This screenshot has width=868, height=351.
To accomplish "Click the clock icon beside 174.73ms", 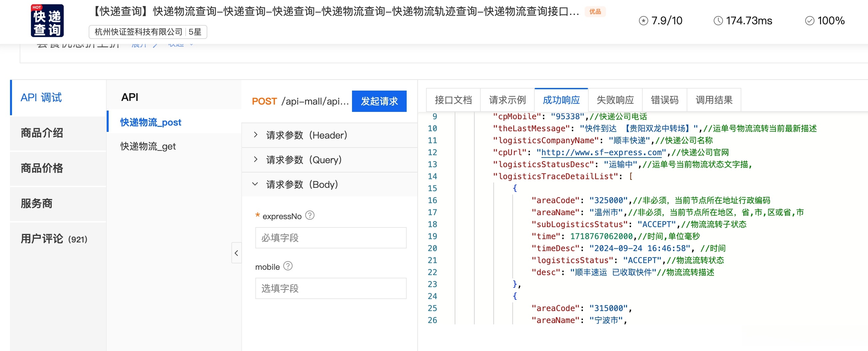I will click(718, 21).
